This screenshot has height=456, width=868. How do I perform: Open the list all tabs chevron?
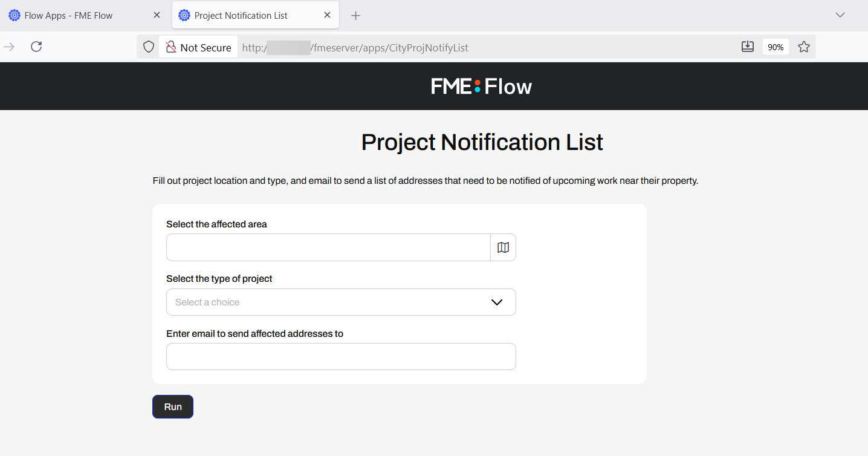tap(840, 15)
